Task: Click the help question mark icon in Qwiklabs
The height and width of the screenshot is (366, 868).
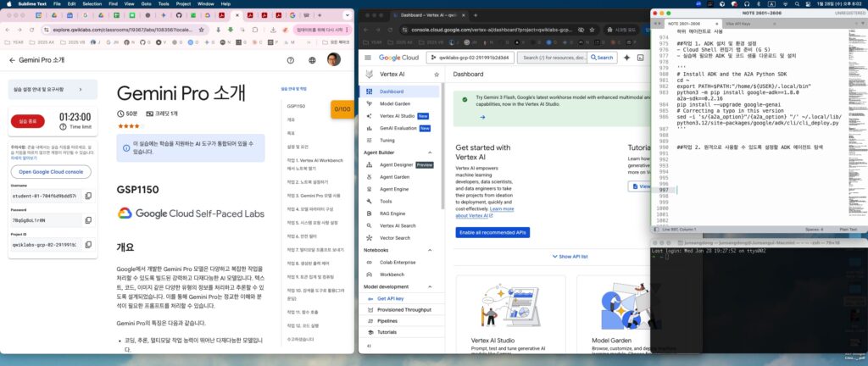Action: tap(291, 60)
